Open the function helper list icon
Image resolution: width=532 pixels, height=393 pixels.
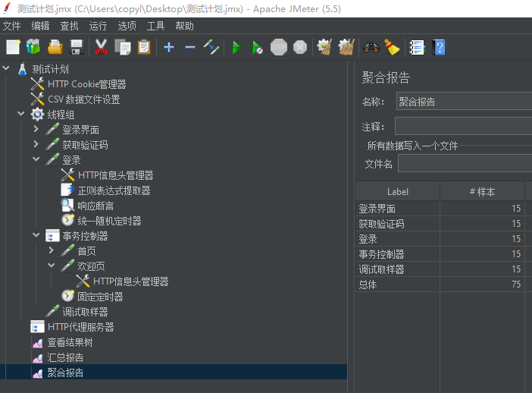[417, 47]
